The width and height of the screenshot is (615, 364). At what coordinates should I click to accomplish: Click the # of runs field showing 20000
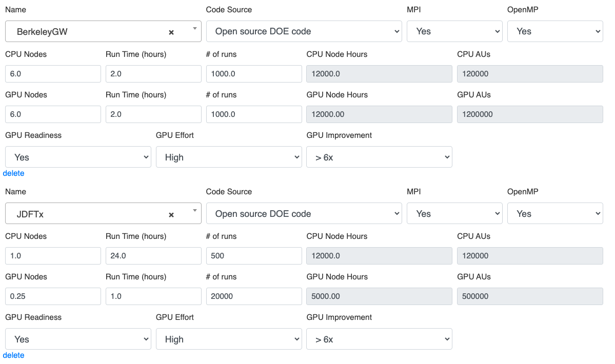254,296
